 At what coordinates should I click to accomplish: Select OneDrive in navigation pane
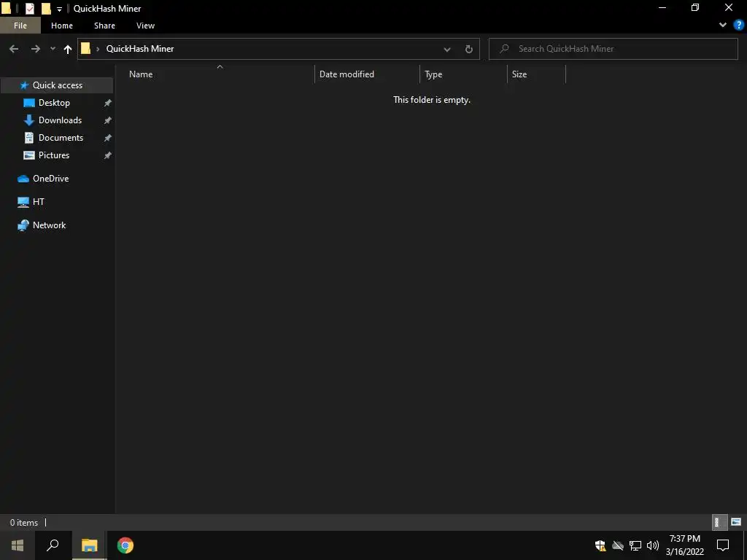[50, 179]
